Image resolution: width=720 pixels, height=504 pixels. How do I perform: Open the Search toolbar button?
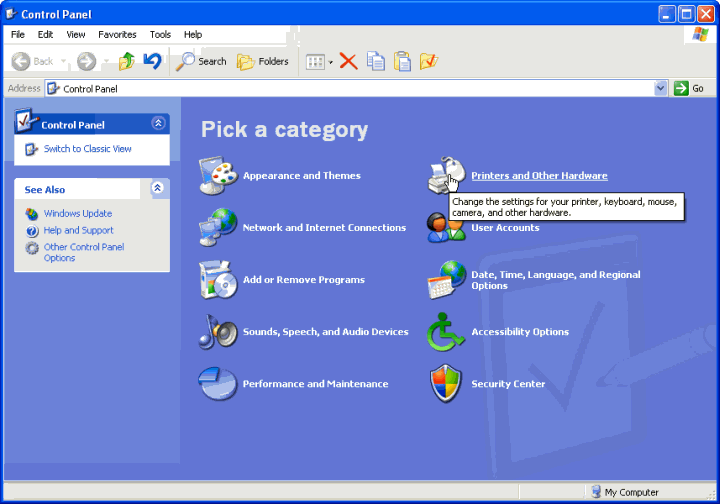coord(202,61)
